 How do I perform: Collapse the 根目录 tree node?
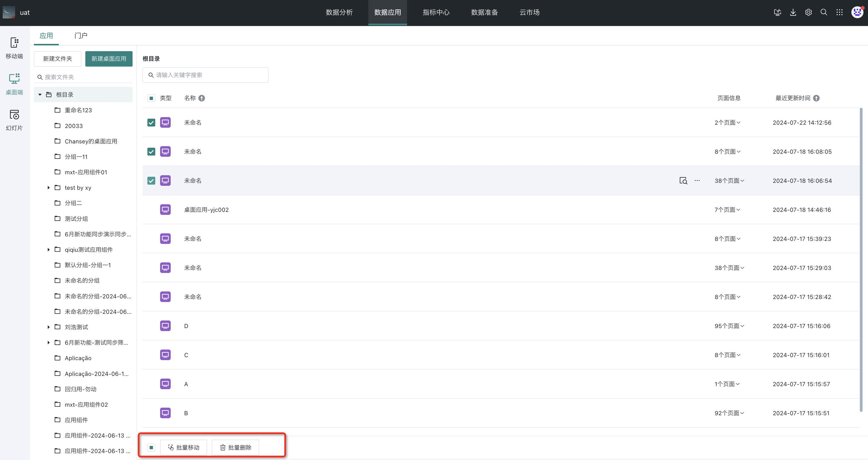coord(40,95)
